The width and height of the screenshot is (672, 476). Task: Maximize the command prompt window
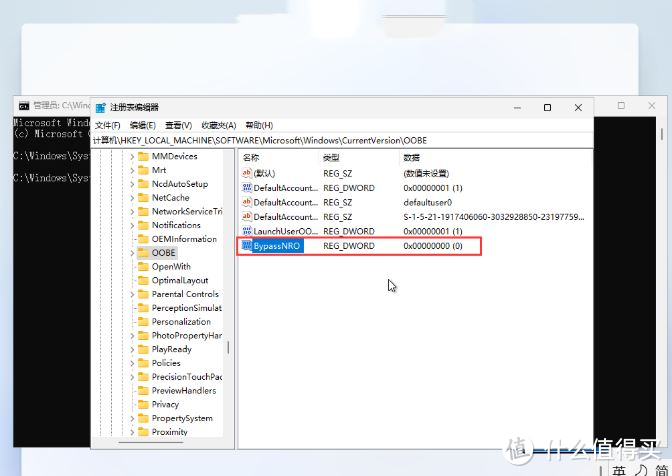click(621, 105)
